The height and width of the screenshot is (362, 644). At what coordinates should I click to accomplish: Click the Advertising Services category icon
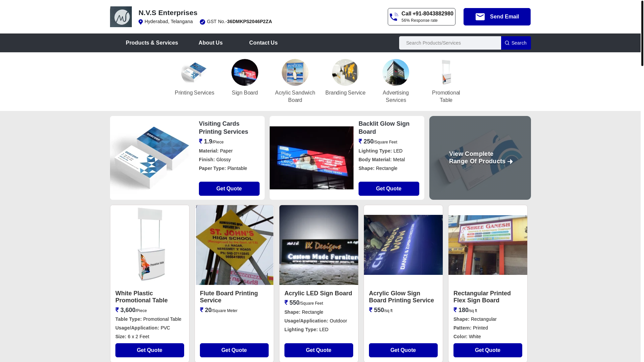tap(396, 72)
